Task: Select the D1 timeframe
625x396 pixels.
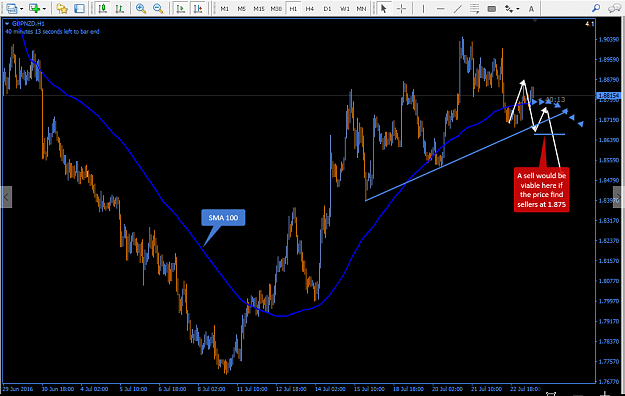Action: 327,8
